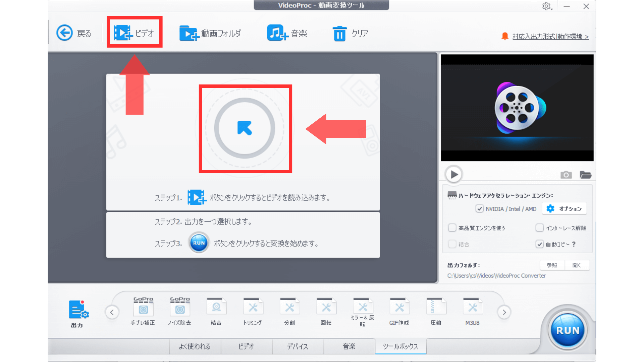Enable 高品質エンジンを使う checkbox

tap(452, 228)
